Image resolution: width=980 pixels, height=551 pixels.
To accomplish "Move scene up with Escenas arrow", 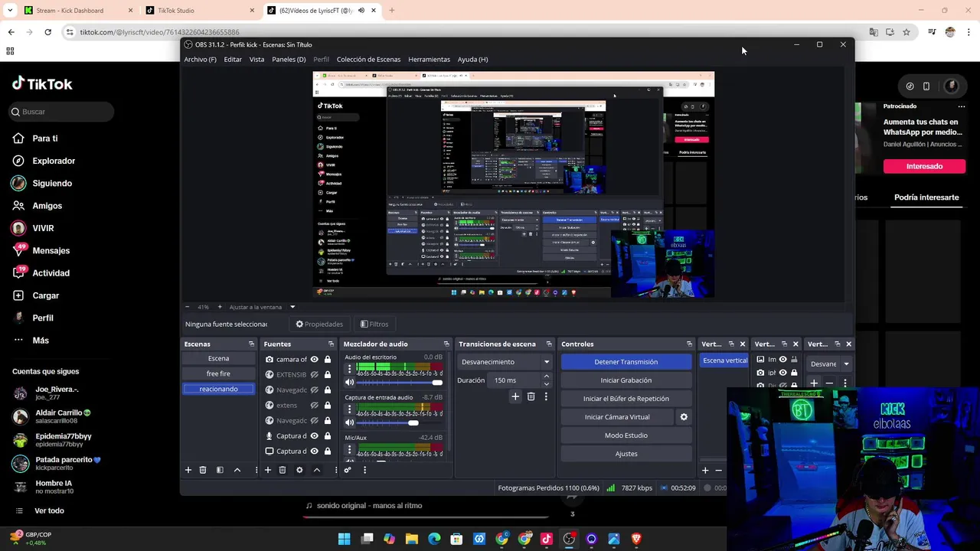I will (237, 470).
